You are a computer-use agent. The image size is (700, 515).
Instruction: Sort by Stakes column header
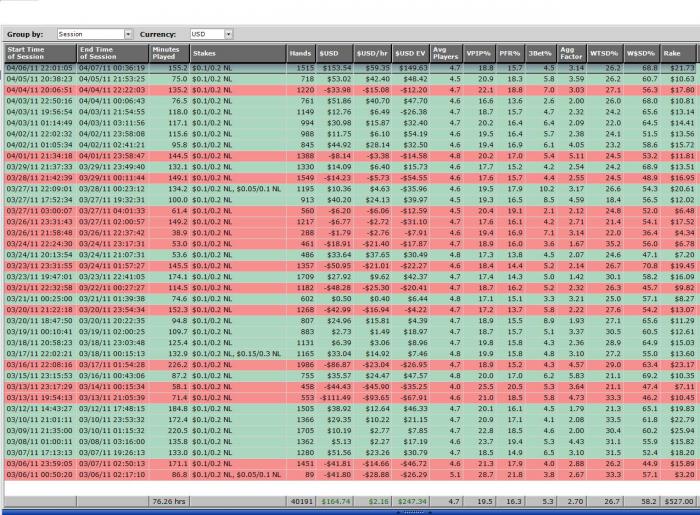[x=238, y=53]
